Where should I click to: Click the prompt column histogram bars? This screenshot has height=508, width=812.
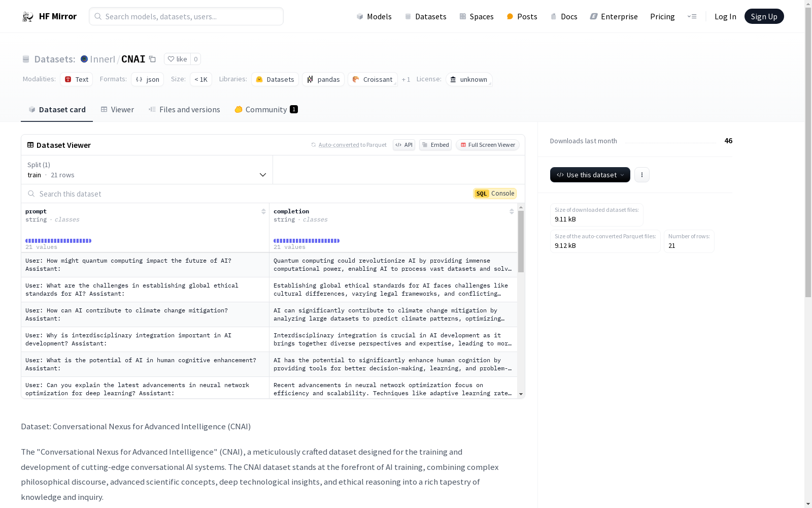click(58, 241)
